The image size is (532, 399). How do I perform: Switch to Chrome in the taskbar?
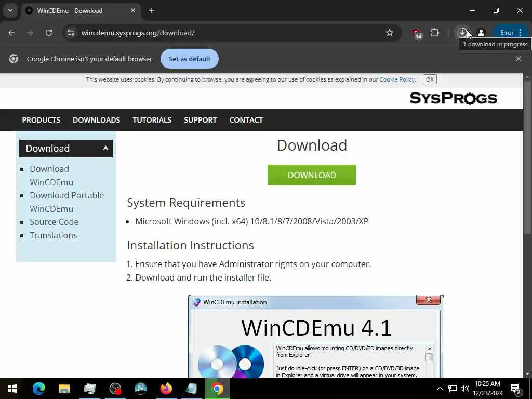(x=218, y=389)
